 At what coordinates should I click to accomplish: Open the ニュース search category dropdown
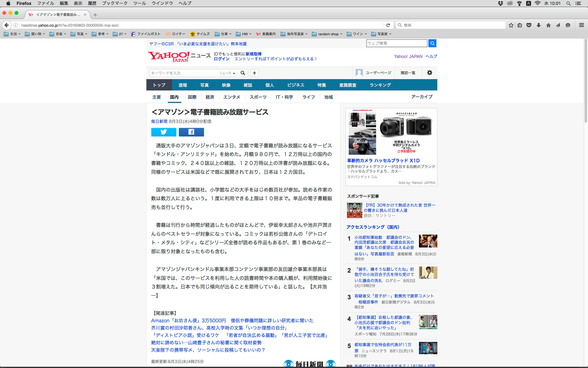[x=227, y=73]
